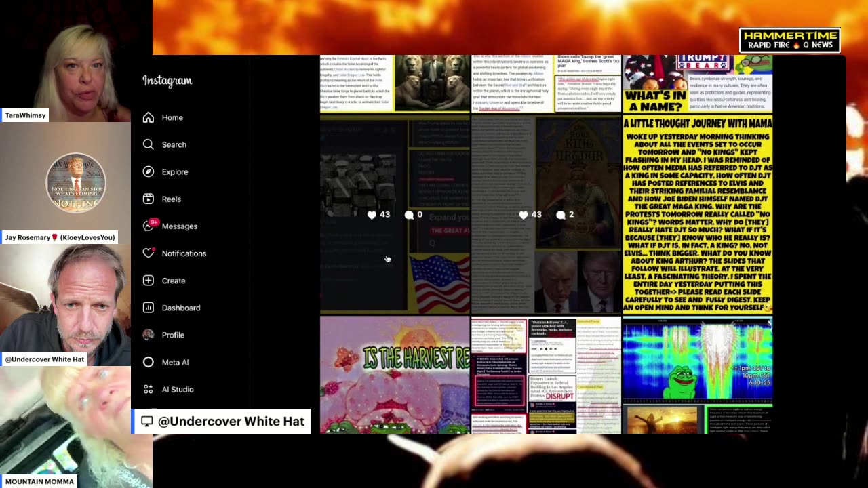Click the Jay Rosemary (KloeyLovesYou) name label
Viewport: 868px width, 488px height.
pyautogui.click(x=60, y=237)
